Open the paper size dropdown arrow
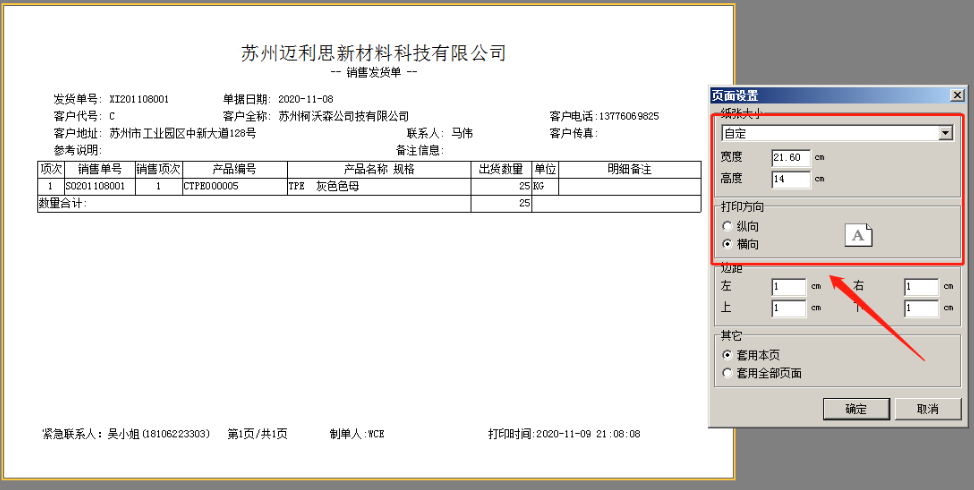The width and height of the screenshot is (974, 490). (x=945, y=133)
